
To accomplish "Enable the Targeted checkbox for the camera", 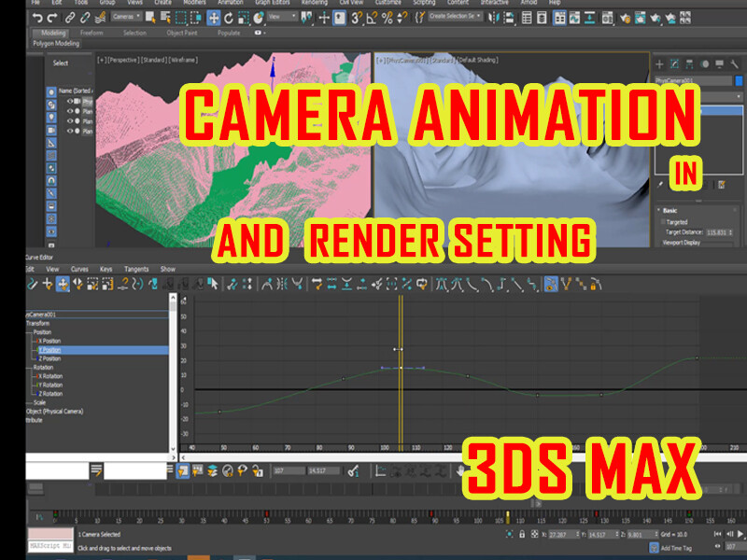I will (x=662, y=221).
